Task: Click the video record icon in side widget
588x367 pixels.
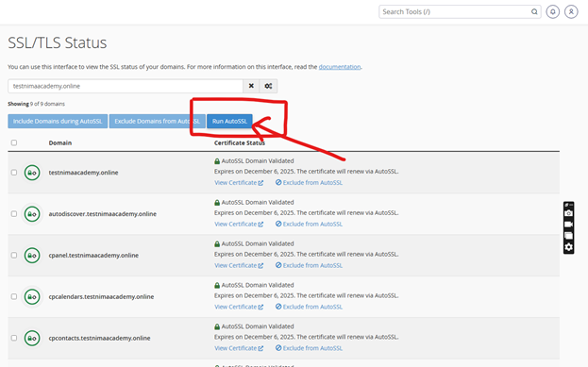Action: coord(568,225)
